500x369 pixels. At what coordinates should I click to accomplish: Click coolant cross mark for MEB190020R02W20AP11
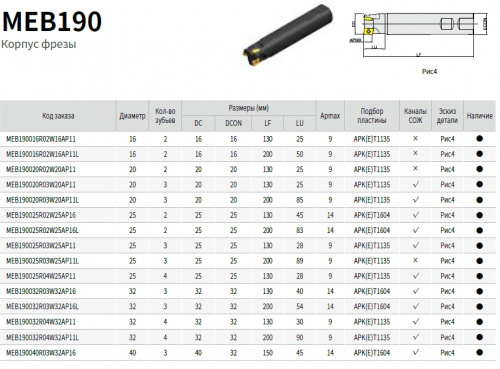click(x=415, y=169)
